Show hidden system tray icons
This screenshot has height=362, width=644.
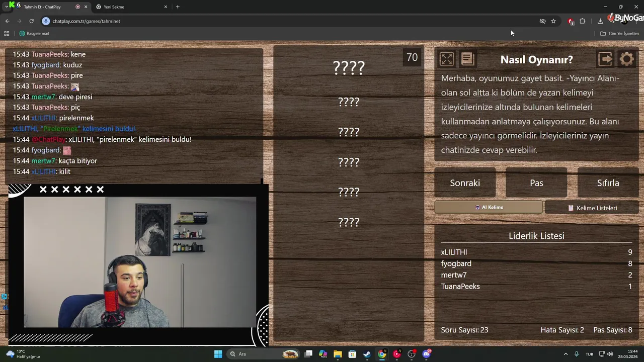[x=566, y=354]
